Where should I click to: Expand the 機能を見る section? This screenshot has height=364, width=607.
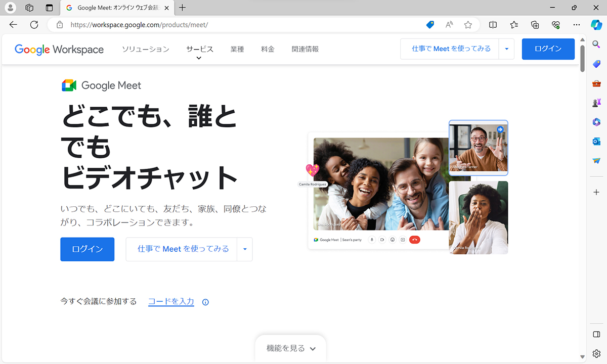tap(290, 348)
